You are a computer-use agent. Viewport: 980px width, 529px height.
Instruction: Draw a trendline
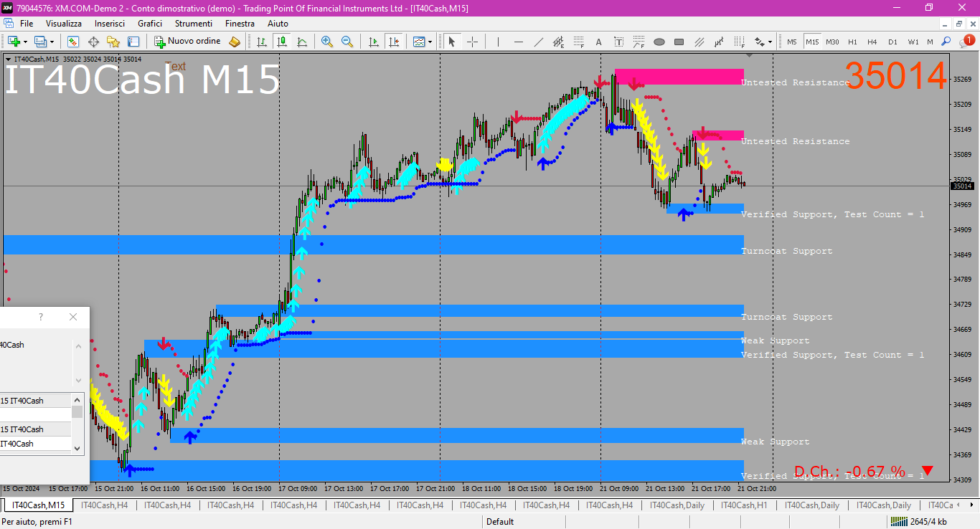(x=538, y=42)
